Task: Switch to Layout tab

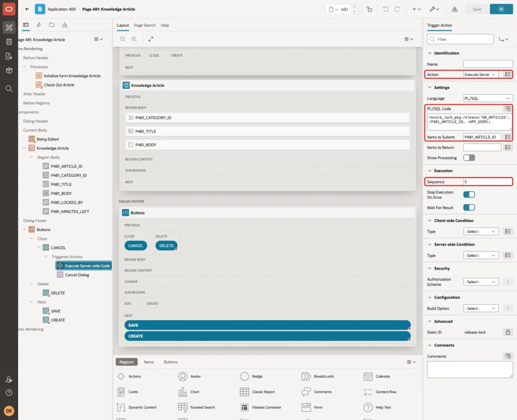Action: pyautogui.click(x=123, y=25)
